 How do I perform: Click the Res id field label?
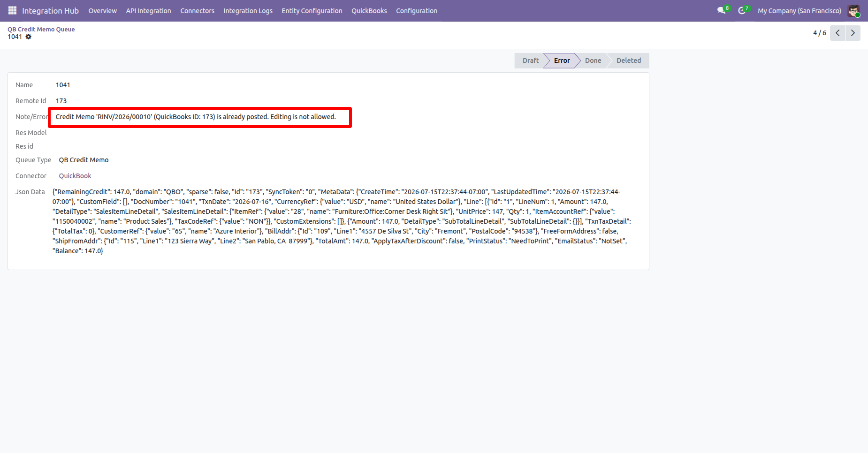24,146
